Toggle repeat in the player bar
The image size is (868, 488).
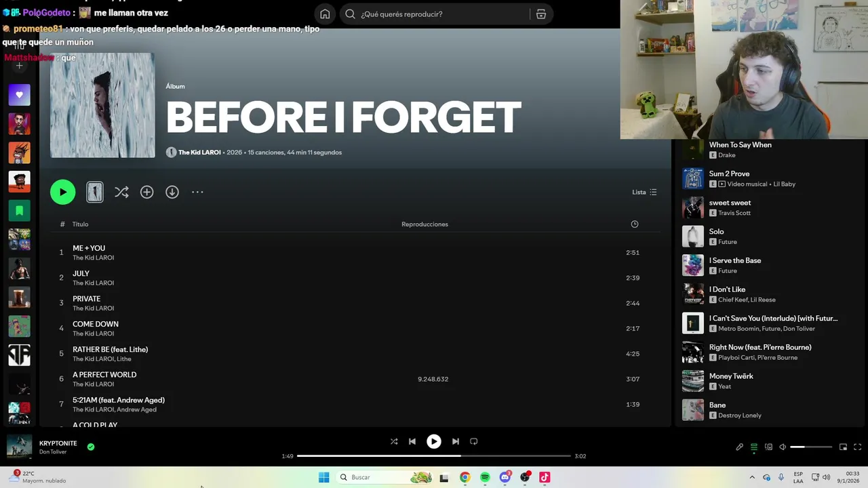[474, 441]
